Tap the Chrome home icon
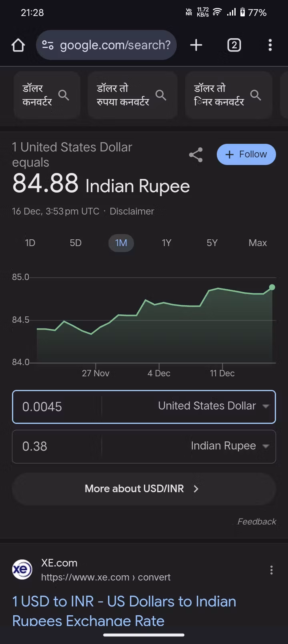The width and height of the screenshot is (288, 644). coord(18,45)
